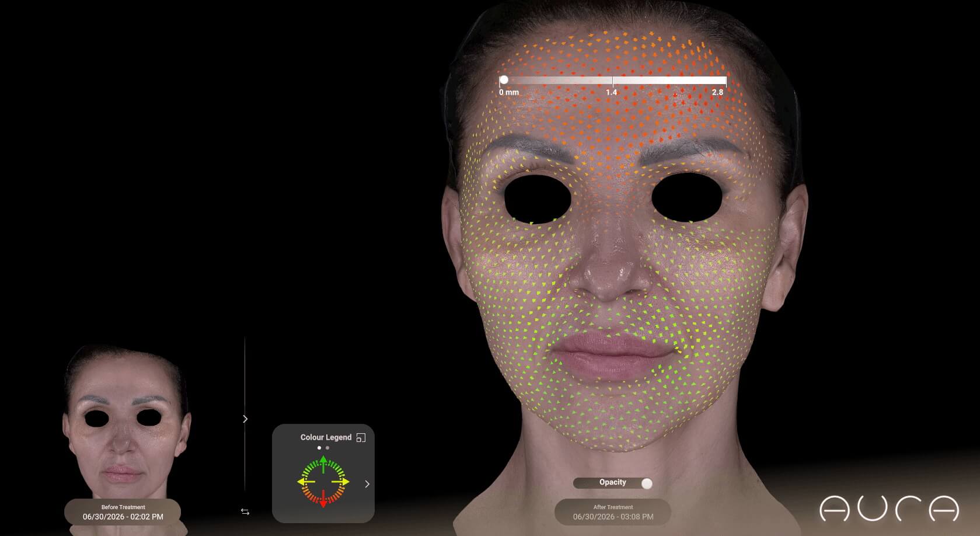The width and height of the screenshot is (980, 536).
Task: Open the After Treatment date label
Action: pyautogui.click(x=613, y=513)
